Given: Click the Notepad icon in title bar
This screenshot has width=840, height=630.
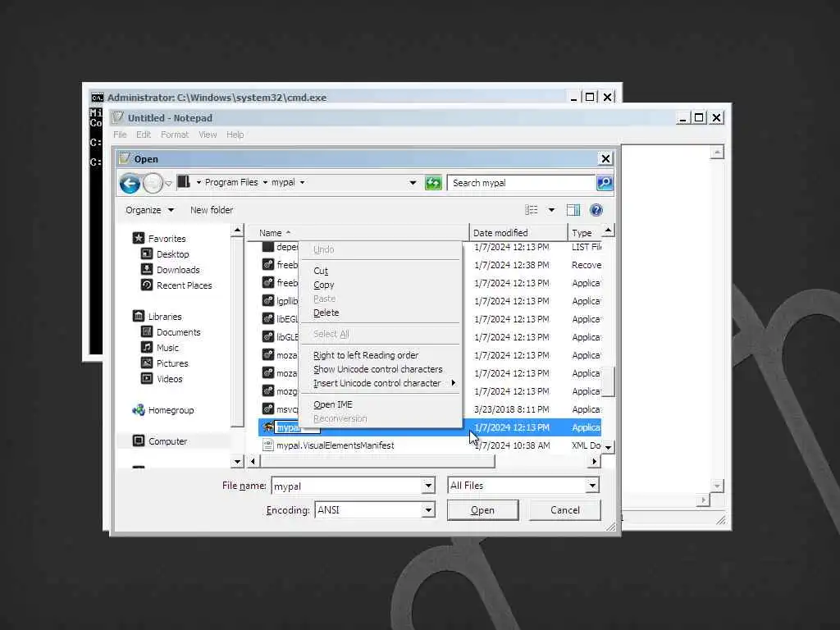Looking at the screenshot, I should pyautogui.click(x=118, y=117).
